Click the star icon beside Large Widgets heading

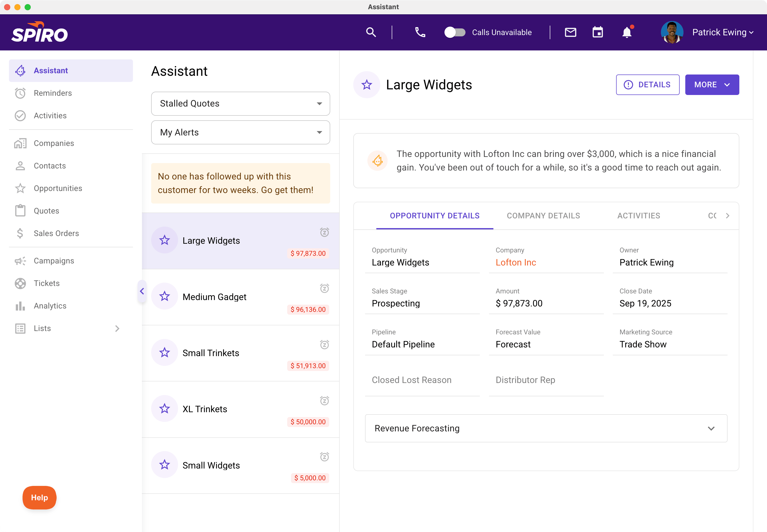[367, 85]
